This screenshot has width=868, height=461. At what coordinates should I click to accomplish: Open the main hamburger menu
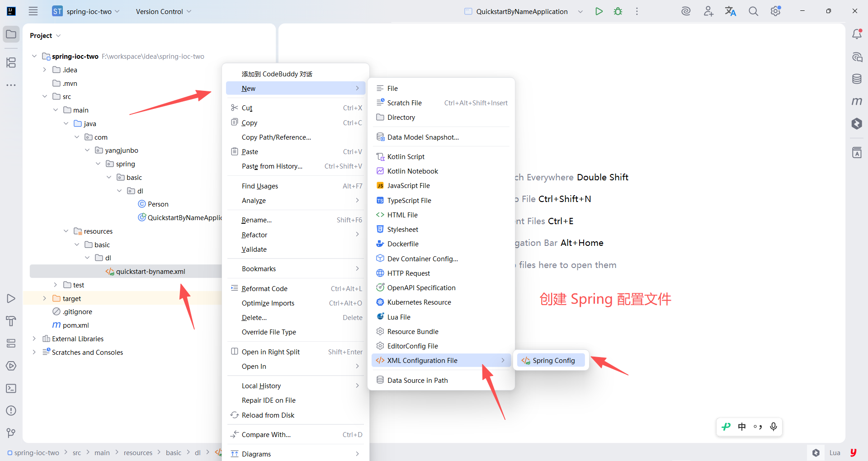click(33, 11)
